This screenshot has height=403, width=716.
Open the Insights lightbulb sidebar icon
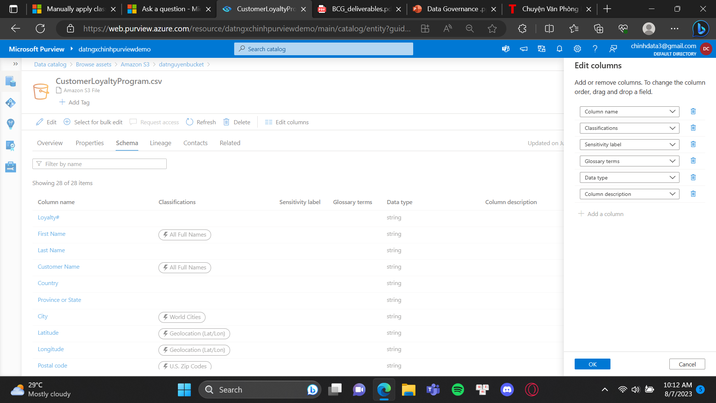coord(11,124)
